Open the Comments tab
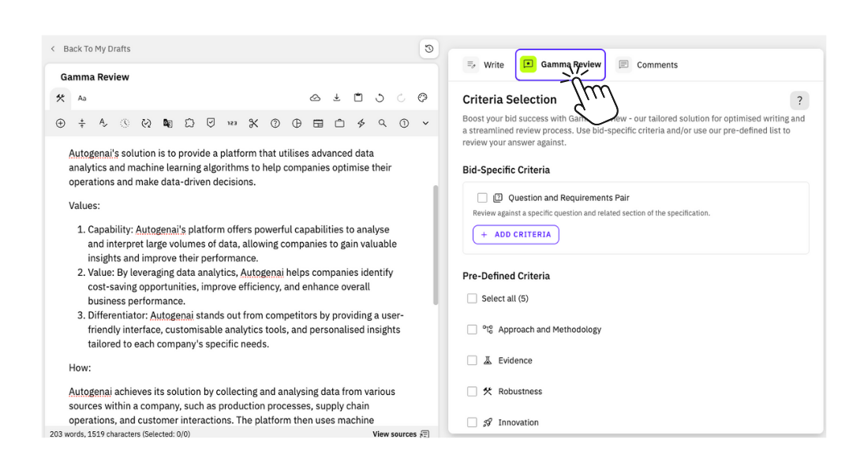This screenshot has height=473, width=868. click(648, 65)
